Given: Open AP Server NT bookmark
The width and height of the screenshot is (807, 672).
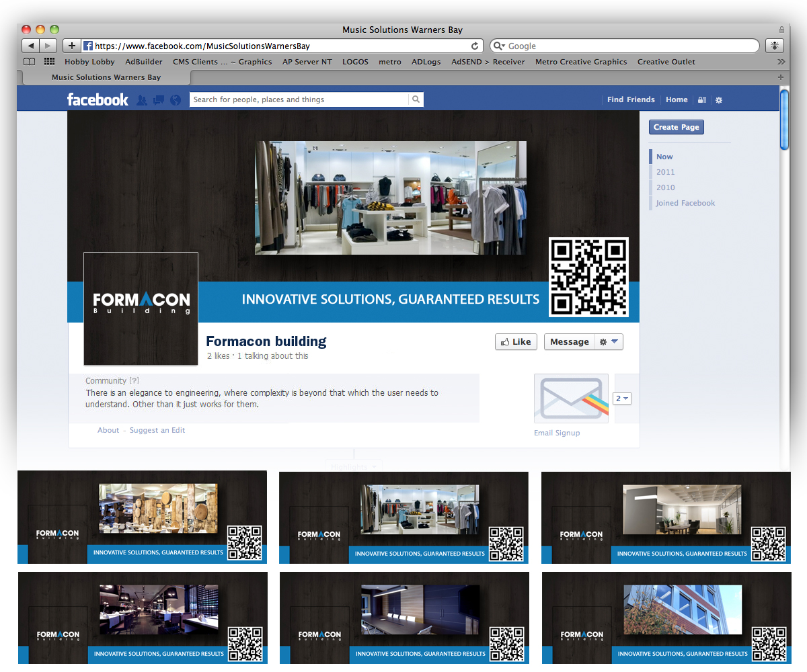Looking at the screenshot, I should pyautogui.click(x=307, y=62).
